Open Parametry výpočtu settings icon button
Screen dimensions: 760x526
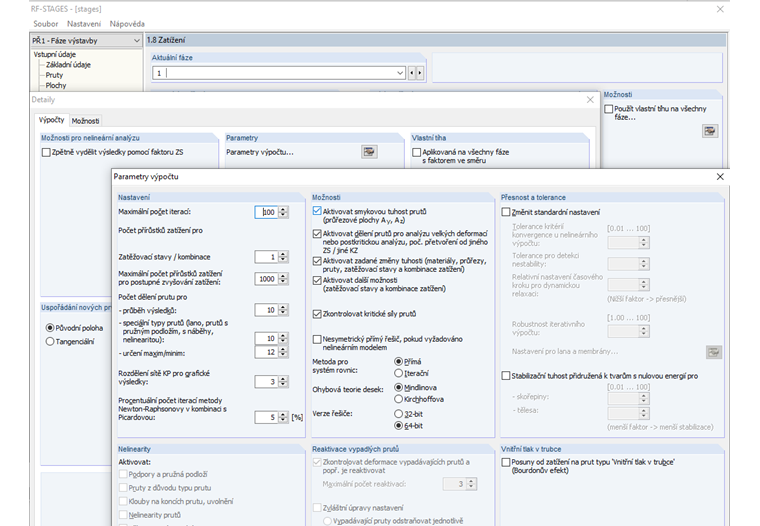pos(369,152)
